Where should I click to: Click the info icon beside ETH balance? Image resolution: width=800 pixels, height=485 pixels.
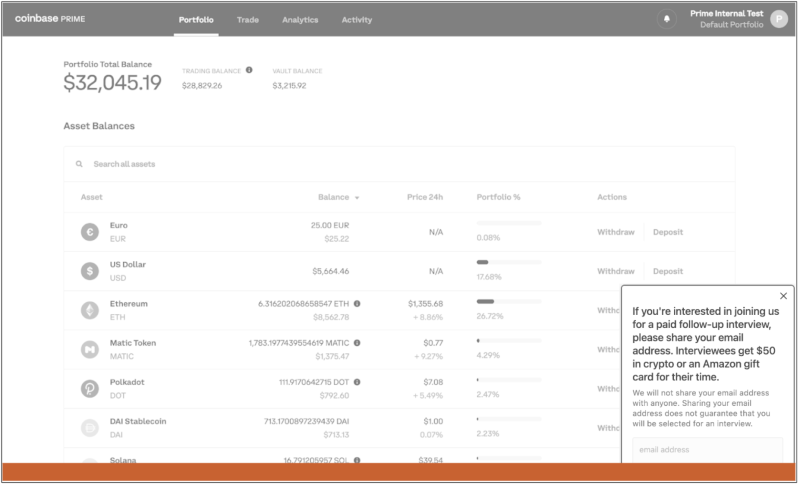point(357,304)
